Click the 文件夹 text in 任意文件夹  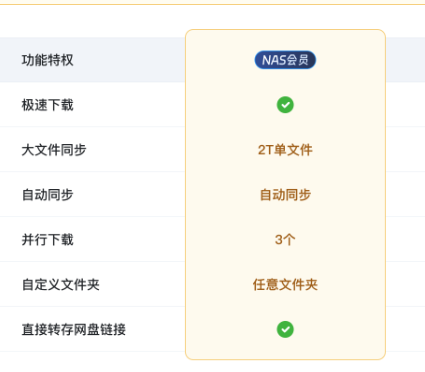click(x=298, y=285)
